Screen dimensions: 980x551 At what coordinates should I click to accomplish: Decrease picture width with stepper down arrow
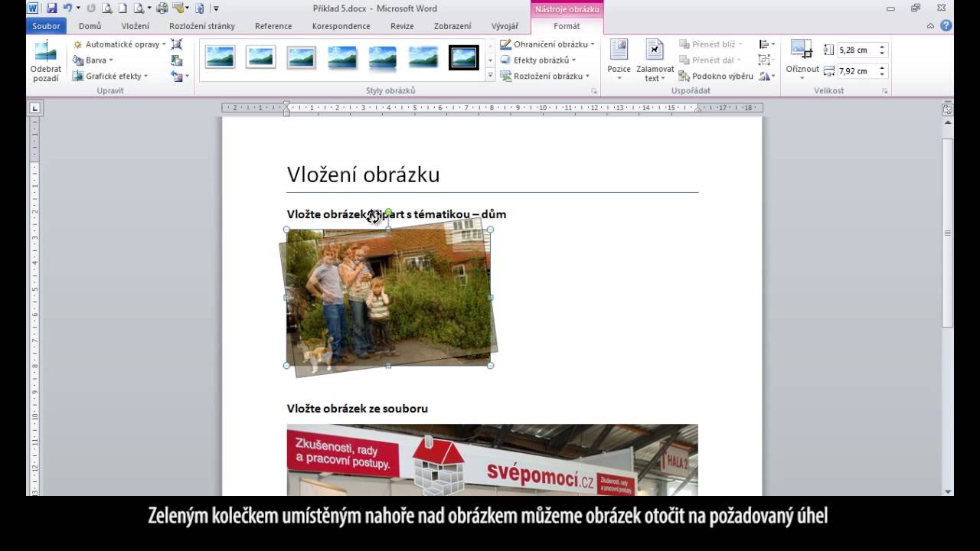[x=882, y=74]
